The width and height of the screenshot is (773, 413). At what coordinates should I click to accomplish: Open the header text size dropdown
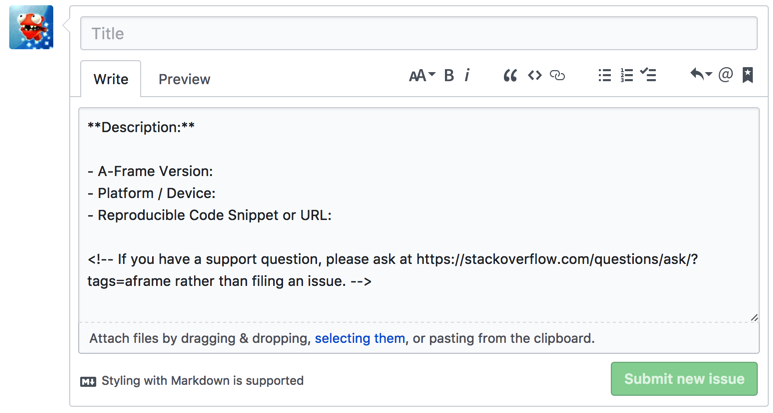tap(422, 75)
